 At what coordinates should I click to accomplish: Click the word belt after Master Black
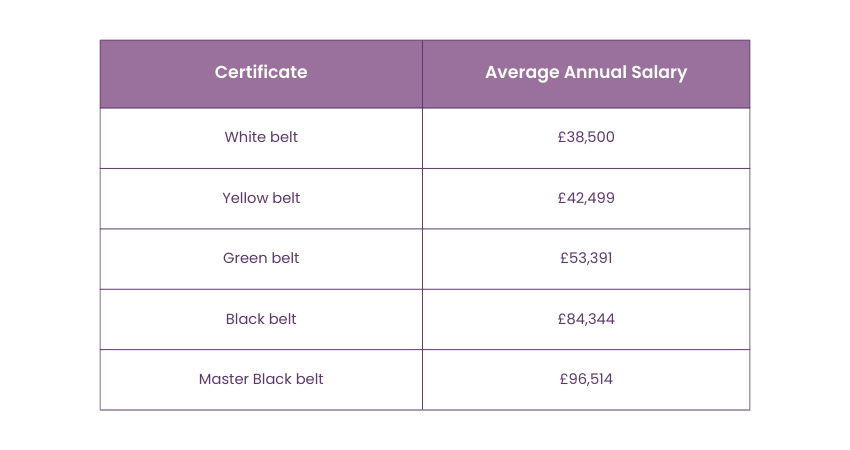pyautogui.click(x=310, y=379)
